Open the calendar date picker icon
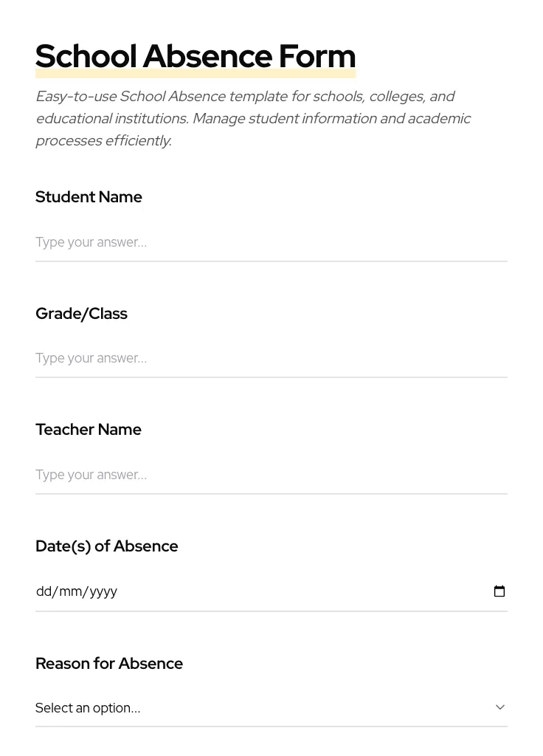Image resolution: width=543 pixels, height=756 pixels. (x=499, y=591)
